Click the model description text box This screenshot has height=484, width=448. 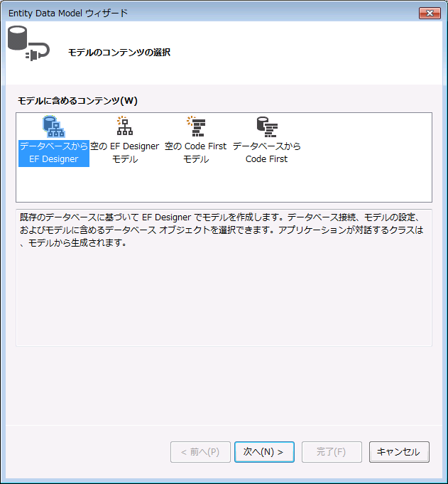pos(224,230)
